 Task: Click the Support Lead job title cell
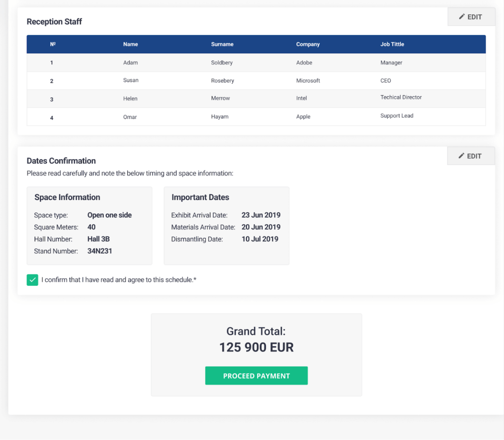point(397,116)
